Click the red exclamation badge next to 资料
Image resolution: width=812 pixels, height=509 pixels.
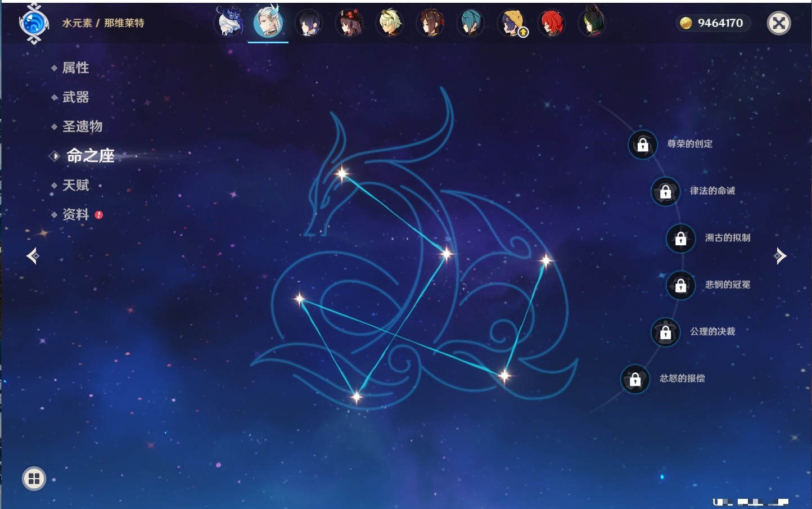[x=99, y=215]
